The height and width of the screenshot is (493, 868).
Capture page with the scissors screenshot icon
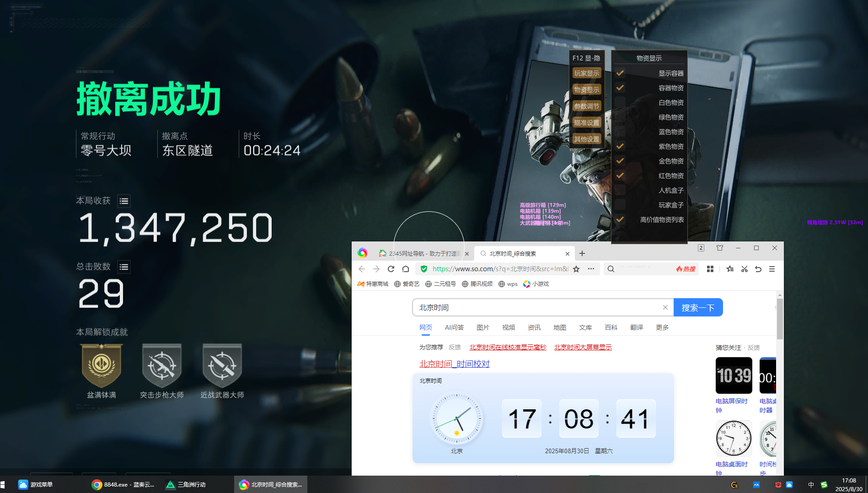[x=744, y=269]
